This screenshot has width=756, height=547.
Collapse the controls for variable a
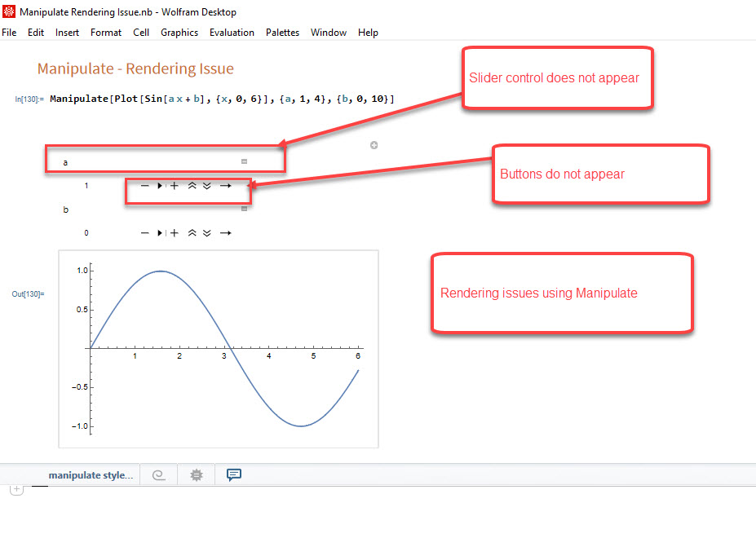pyautogui.click(x=244, y=161)
